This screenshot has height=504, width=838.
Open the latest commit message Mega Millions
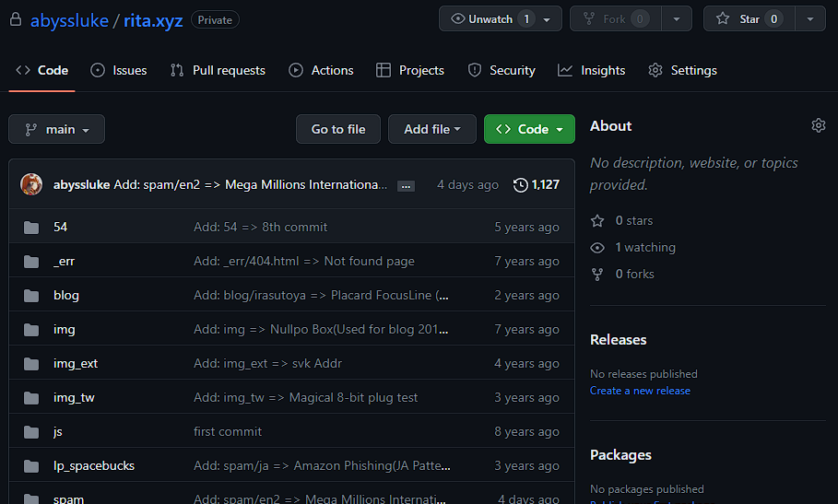pos(250,184)
